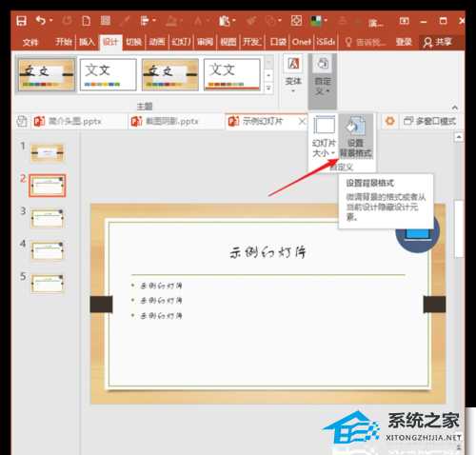Click the New document icon in quick toolbar

pos(86,21)
